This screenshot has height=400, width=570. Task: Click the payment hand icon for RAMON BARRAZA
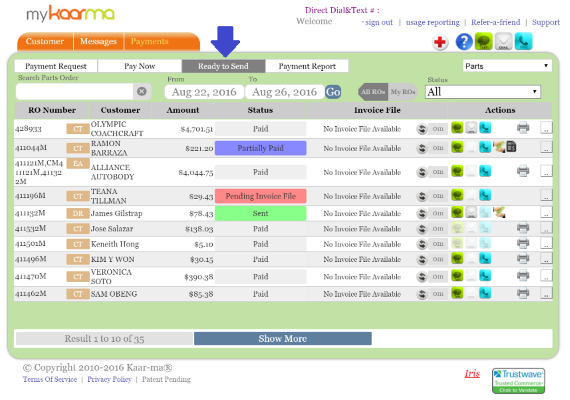(x=499, y=147)
